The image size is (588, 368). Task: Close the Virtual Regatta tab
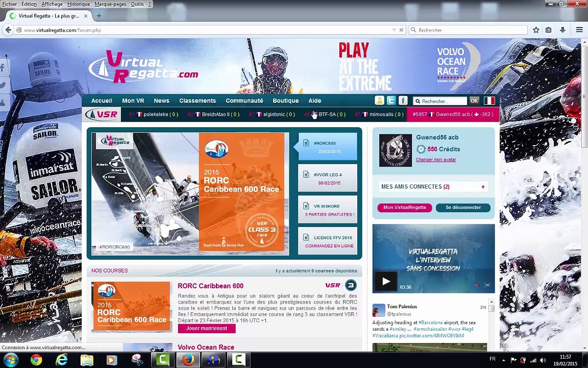click(86, 16)
